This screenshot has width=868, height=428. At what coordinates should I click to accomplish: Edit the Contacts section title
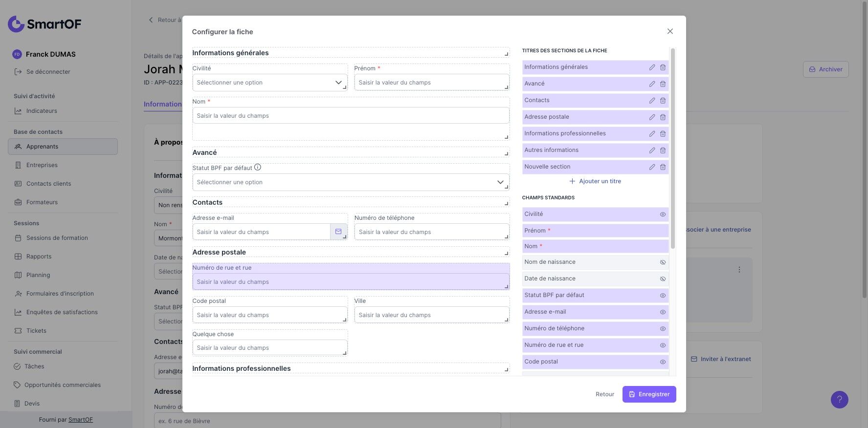tap(652, 101)
